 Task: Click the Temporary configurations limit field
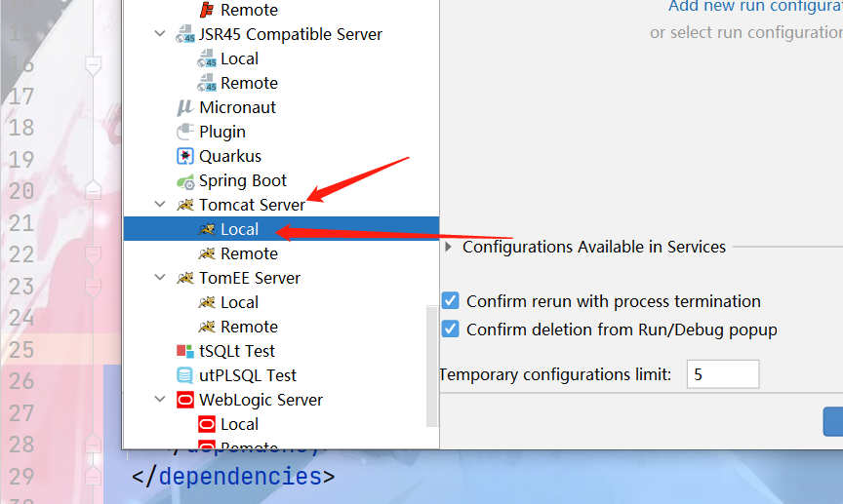723,374
